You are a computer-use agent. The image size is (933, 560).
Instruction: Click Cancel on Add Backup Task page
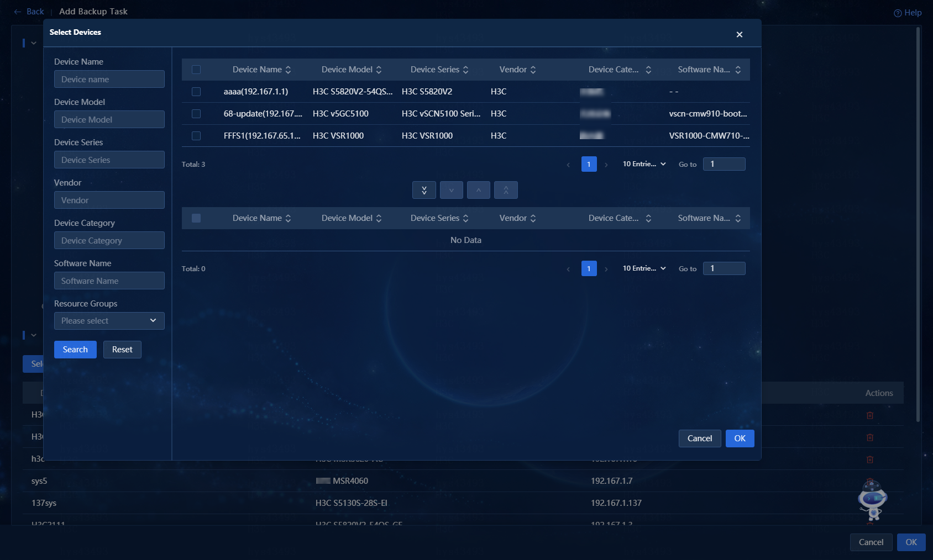click(x=871, y=542)
